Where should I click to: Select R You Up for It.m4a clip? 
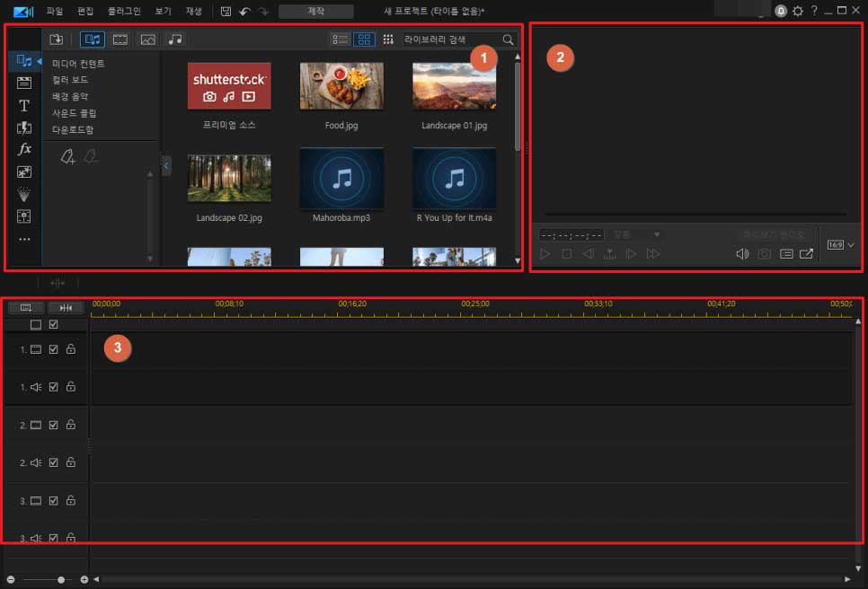454,178
